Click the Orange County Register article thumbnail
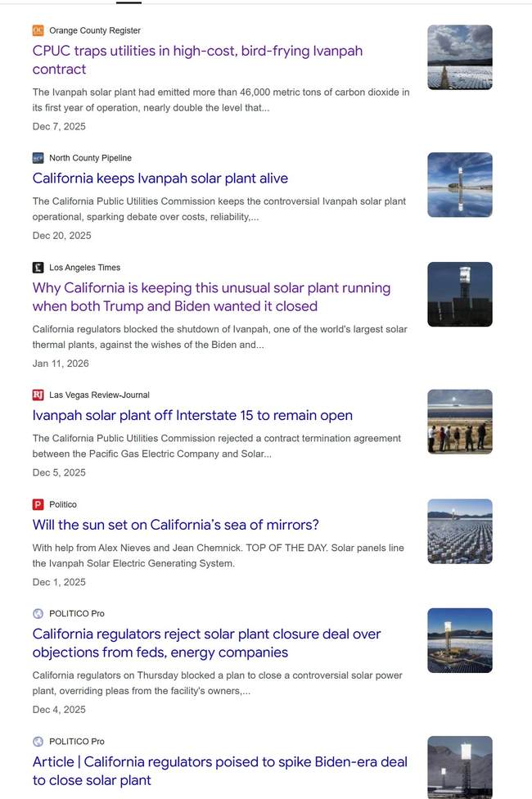The height and width of the screenshot is (799, 532). (459, 57)
